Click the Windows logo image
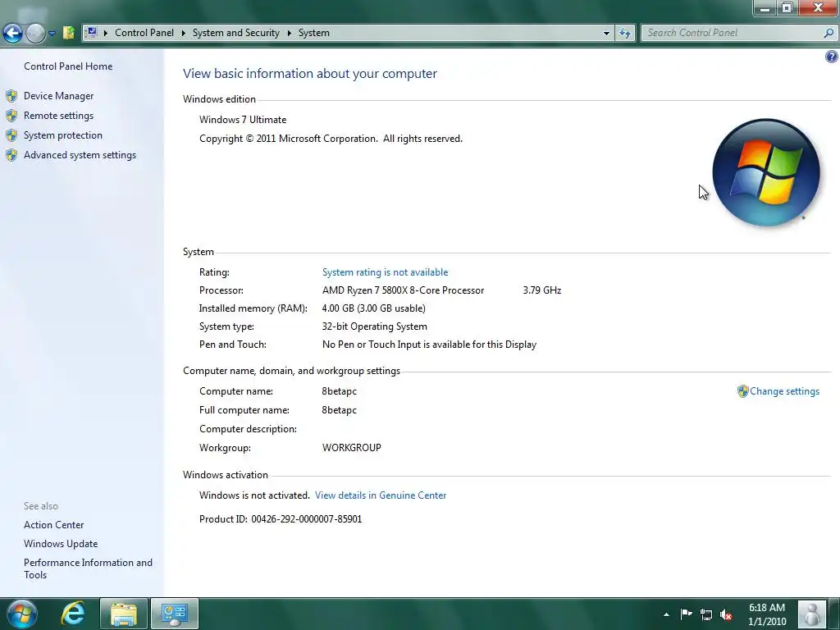Screen dimensions: 840x630 point(766,172)
